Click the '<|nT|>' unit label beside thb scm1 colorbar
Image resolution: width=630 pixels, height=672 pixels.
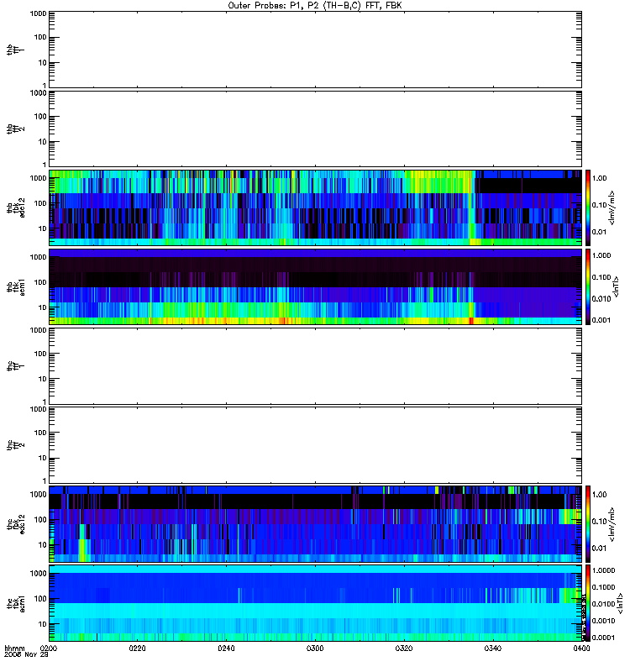pos(617,287)
